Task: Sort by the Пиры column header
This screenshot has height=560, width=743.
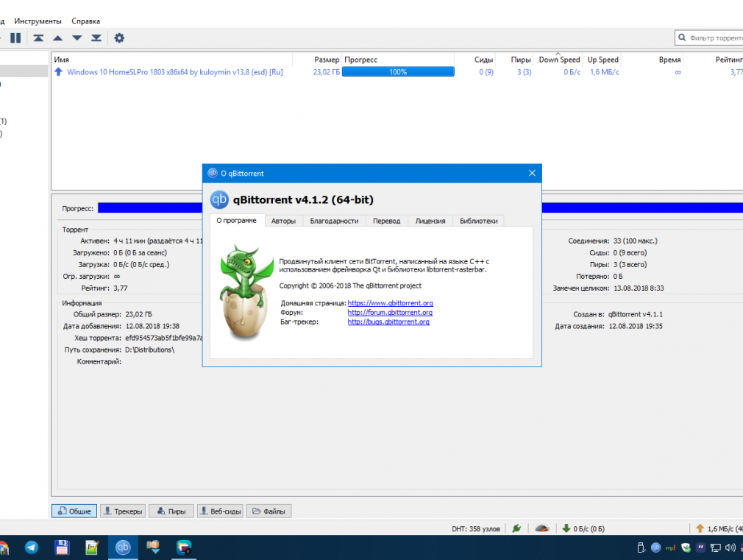Action: tap(515, 60)
